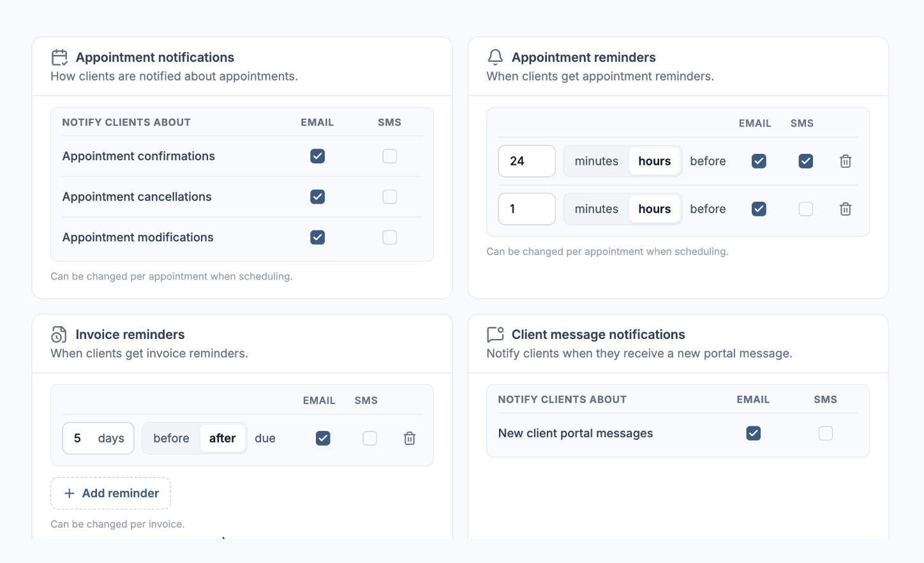The image size is (924, 563).
Task: Edit the 1 reminder value field
Action: pos(527,209)
